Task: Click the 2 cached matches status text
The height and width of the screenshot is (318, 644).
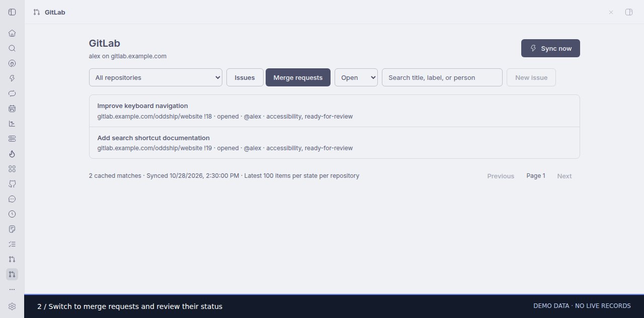Action: point(224,176)
